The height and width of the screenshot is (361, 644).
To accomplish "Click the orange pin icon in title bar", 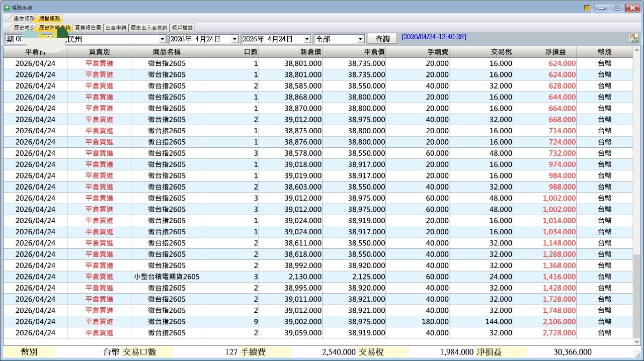I will tap(587, 8).
